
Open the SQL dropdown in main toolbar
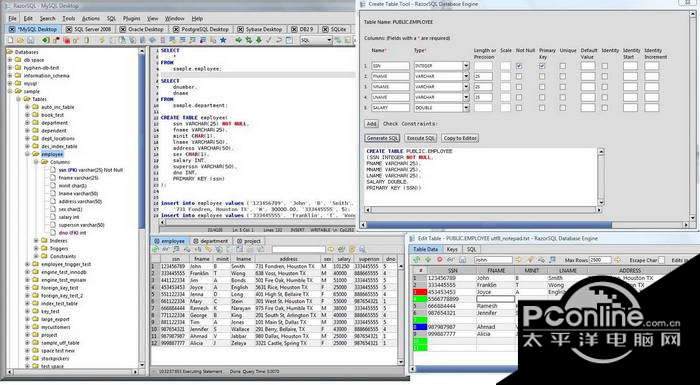point(329,40)
